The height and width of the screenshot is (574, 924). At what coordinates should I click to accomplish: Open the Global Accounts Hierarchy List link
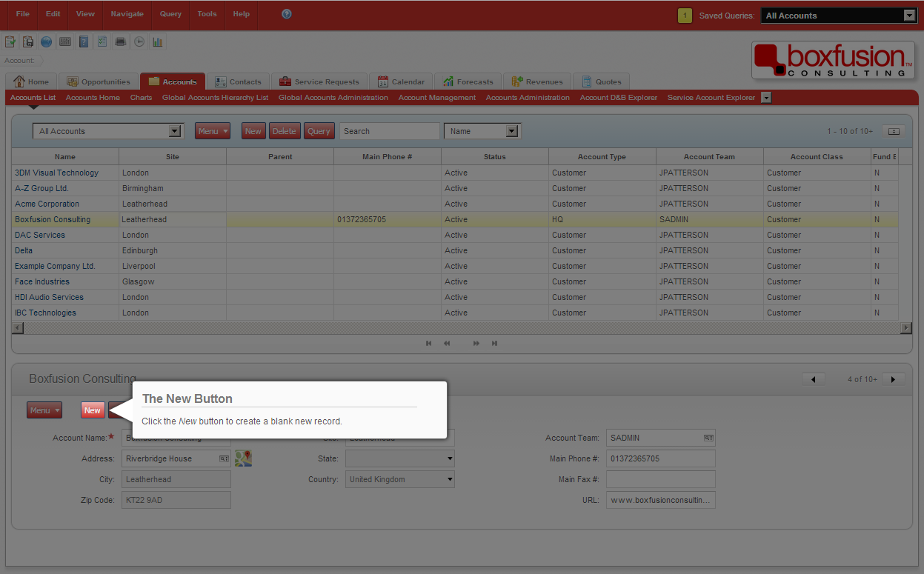tap(216, 98)
